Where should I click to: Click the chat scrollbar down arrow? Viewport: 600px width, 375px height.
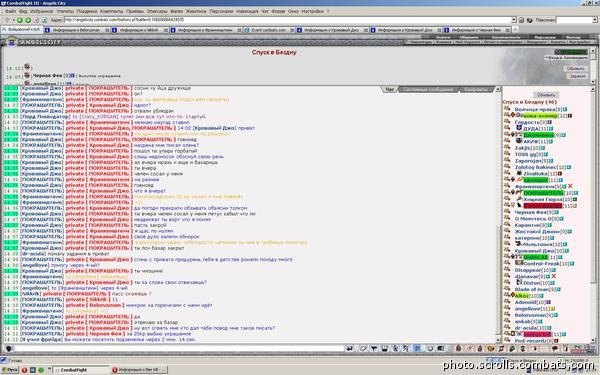pos(498,340)
